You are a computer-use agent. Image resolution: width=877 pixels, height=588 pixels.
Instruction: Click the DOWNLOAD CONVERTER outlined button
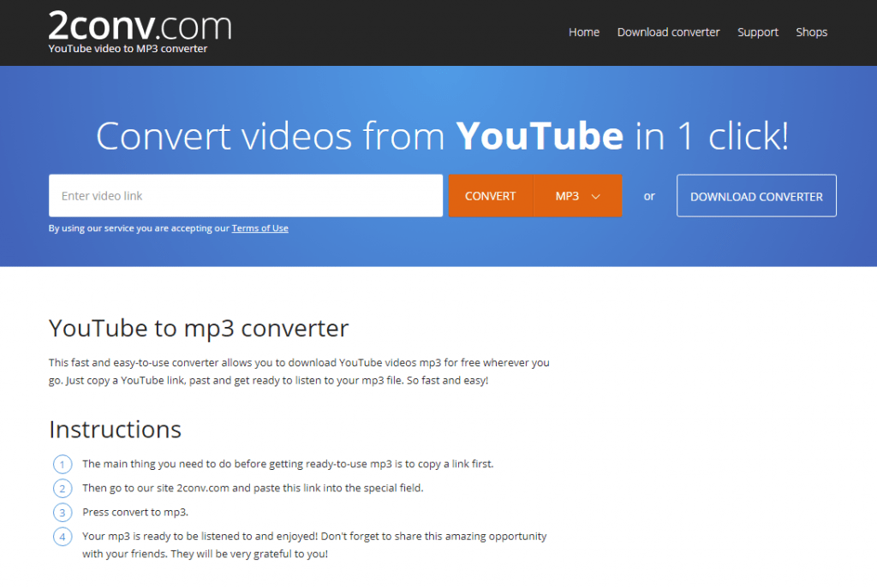[756, 196]
